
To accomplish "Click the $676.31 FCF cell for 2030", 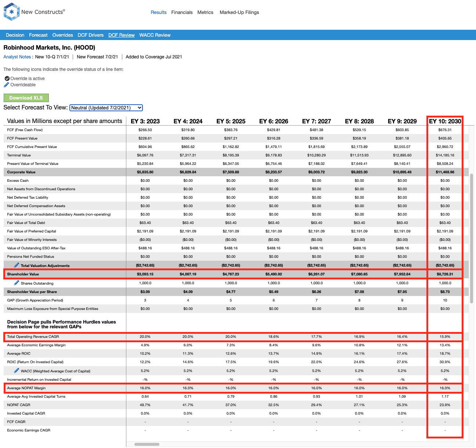I will pyautogui.click(x=445, y=130).
